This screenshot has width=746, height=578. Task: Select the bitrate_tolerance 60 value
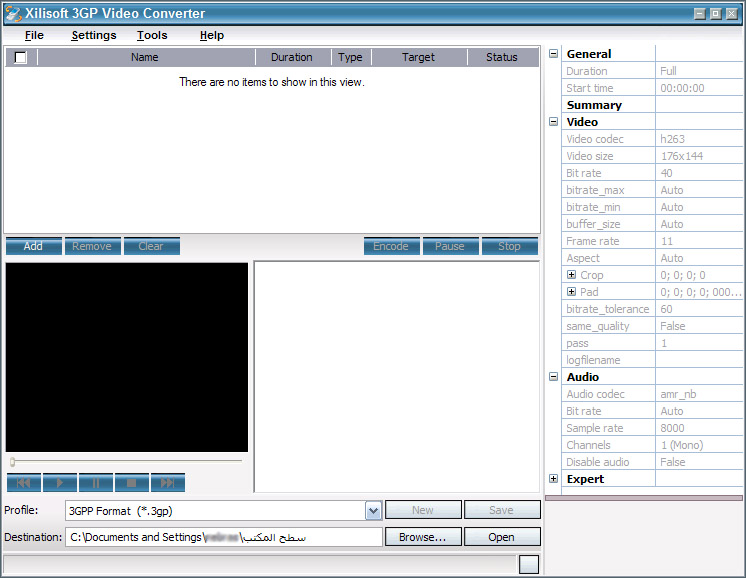coord(699,309)
